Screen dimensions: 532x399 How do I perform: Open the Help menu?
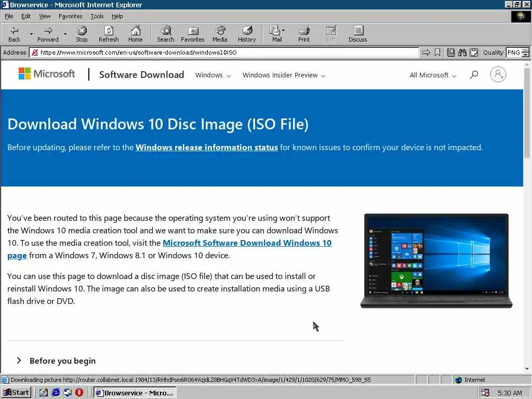117,16
